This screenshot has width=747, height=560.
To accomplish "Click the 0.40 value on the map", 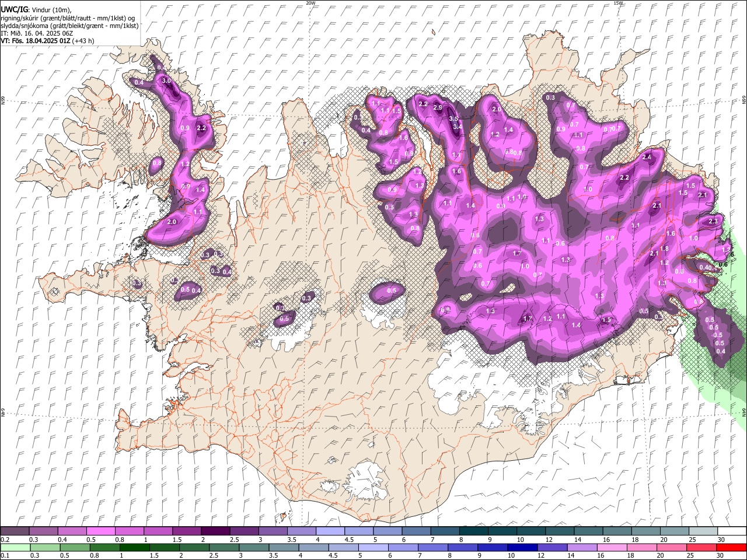I will (705, 268).
